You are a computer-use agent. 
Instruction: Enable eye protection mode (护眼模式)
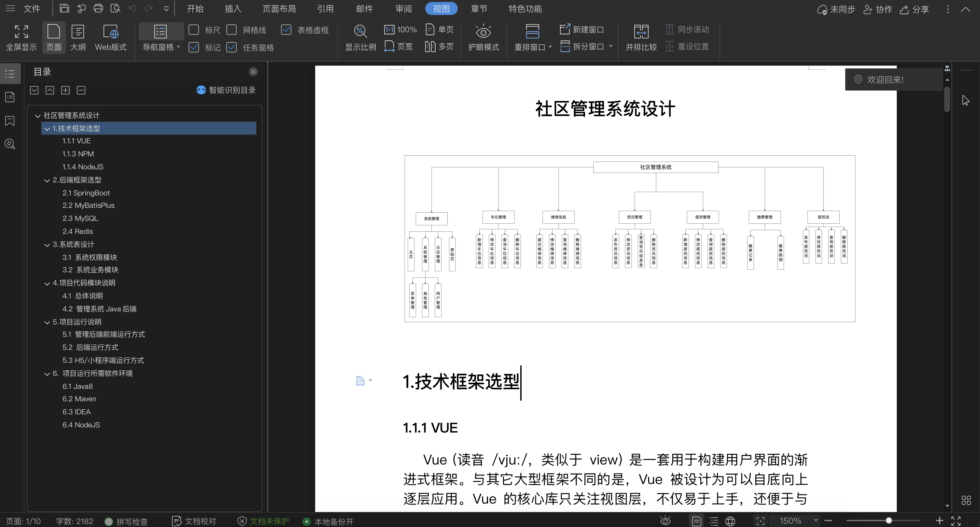coord(483,38)
